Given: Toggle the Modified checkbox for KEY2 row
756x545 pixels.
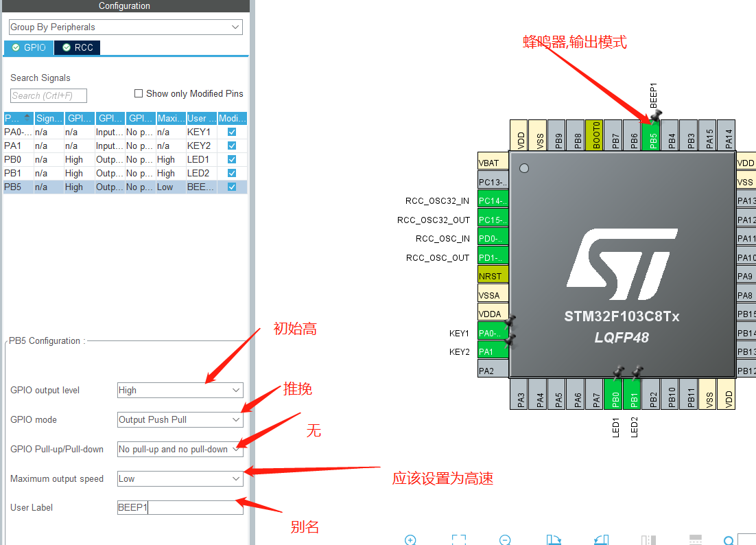Looking at the screenshot, I should (x=232, y=146).
